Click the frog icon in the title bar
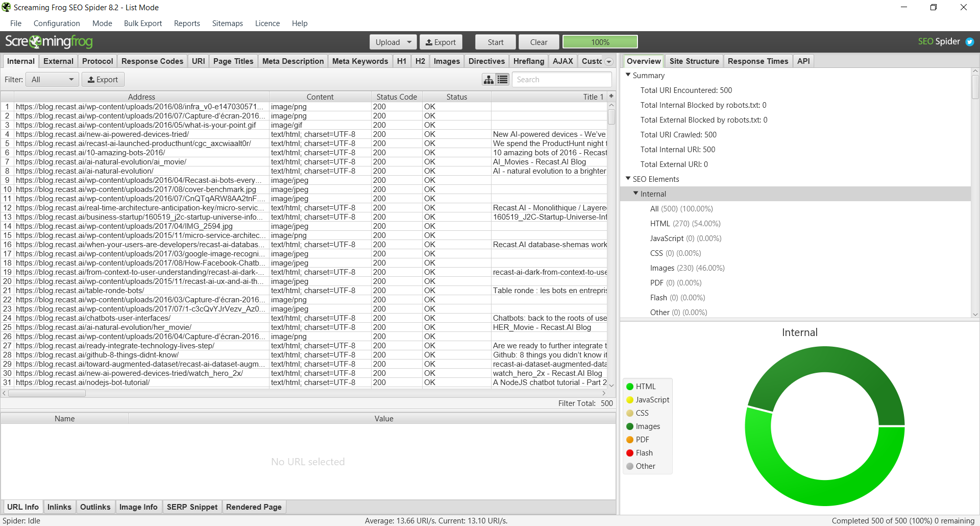Screen dimensions: 980x526 point(6,7)
